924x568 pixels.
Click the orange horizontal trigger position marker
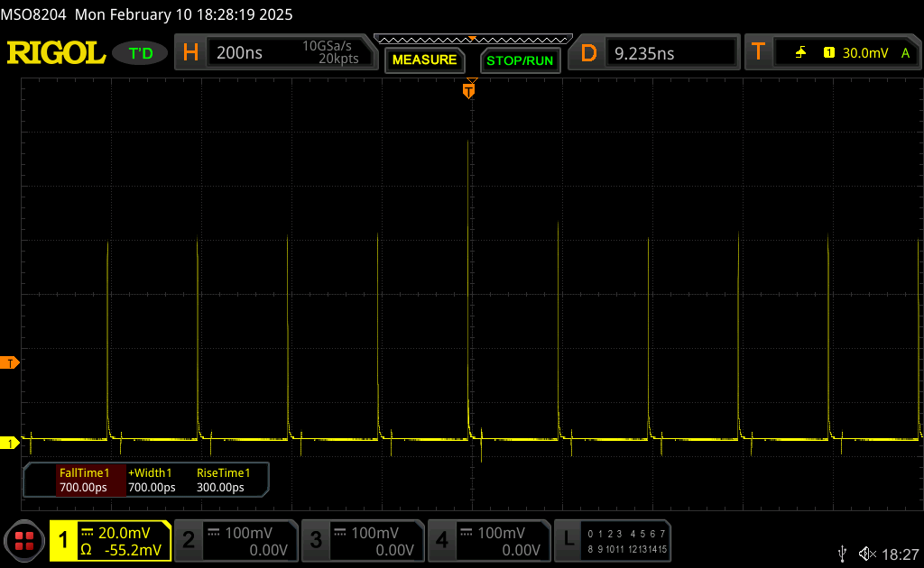point(468,90)
